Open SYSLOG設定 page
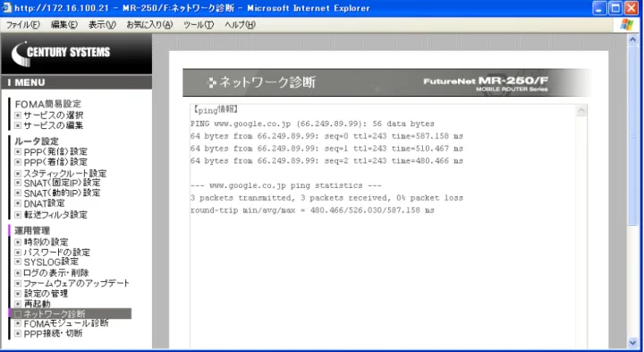 [x=51, y=262]
